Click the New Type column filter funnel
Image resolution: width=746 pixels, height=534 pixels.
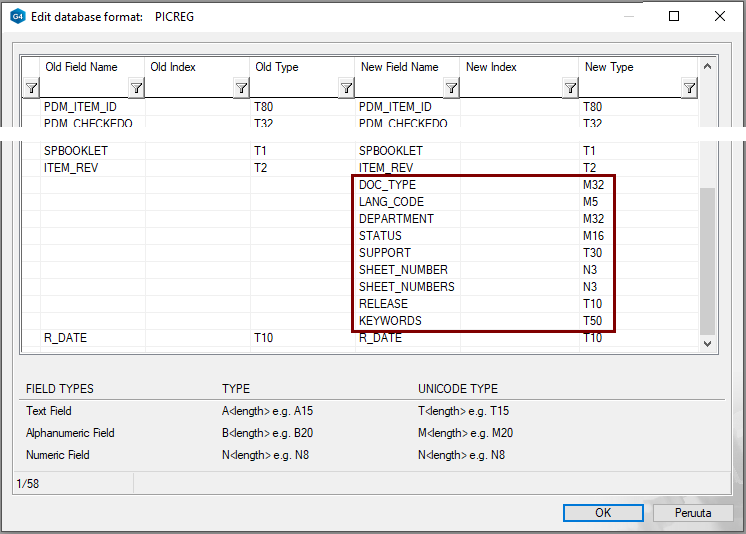[689, 88]
